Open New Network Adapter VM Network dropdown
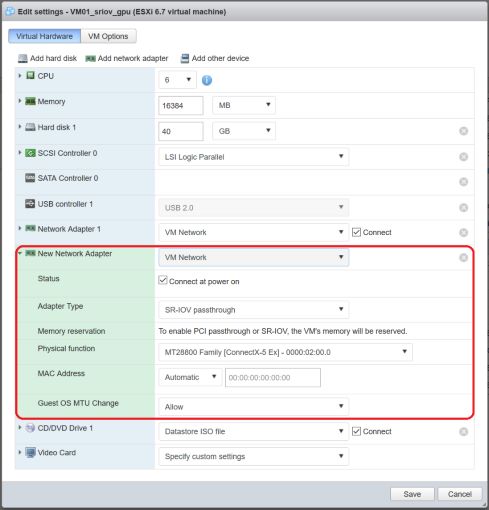489x510 pixels. click(254, 257)
